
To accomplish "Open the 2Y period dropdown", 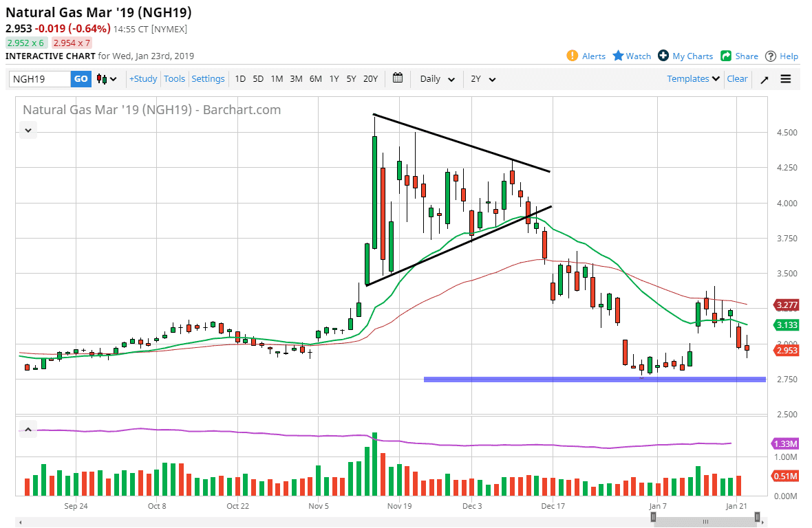I will (x=483, y=79).
